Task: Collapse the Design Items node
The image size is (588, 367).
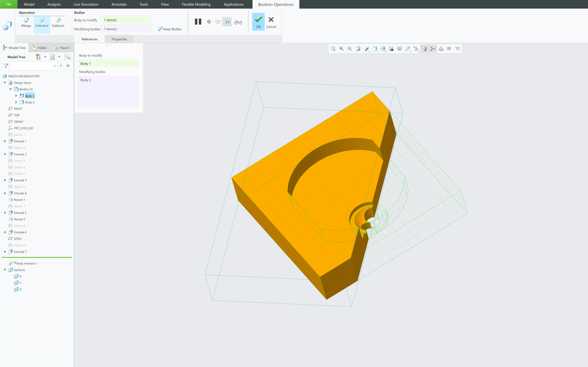Action: pos(5,82)
